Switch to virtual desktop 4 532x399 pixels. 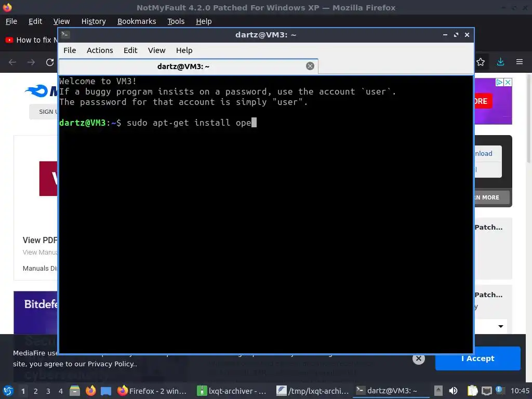(61, 391)
